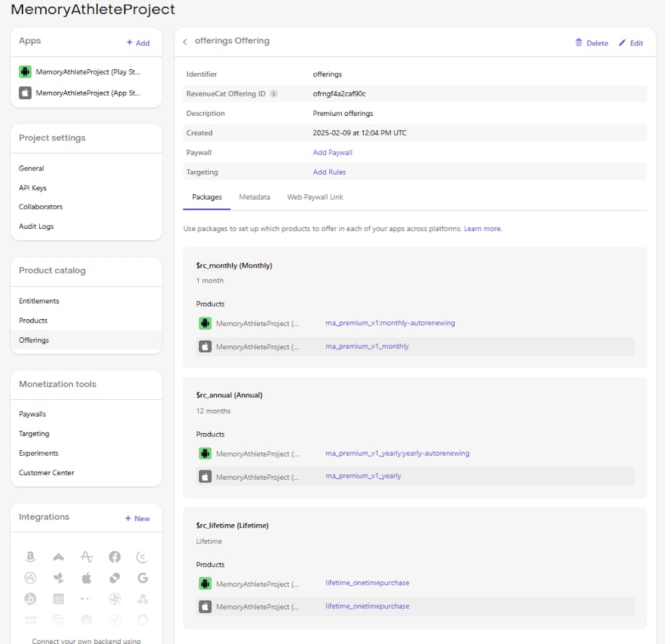The image size is (665, 644).
Task: Click the Facebook integration icon
Action: 114,557
